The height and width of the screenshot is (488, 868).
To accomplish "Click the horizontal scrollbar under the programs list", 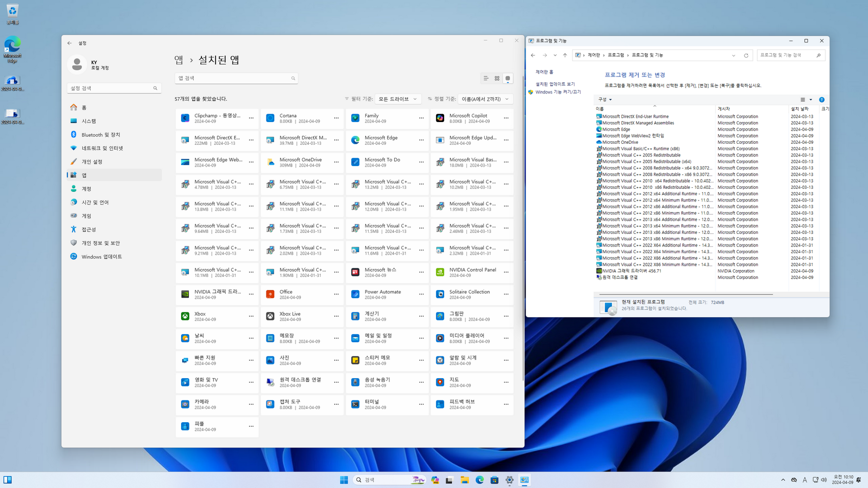I will tap(686, 294).
